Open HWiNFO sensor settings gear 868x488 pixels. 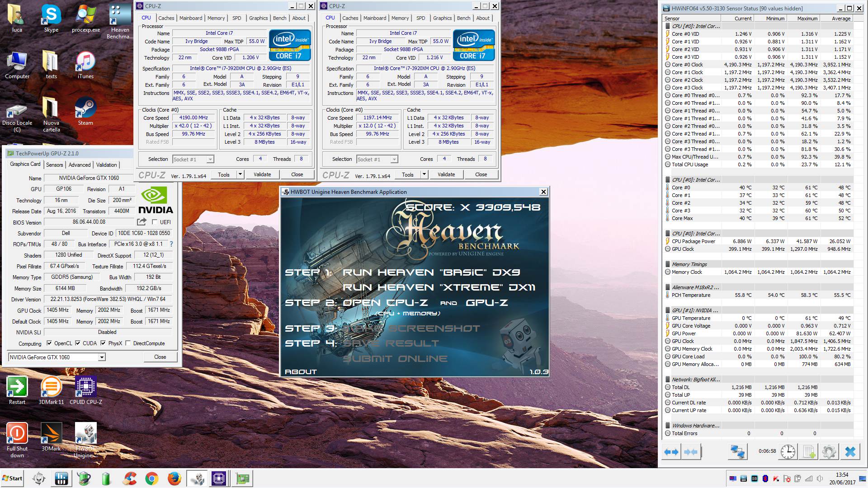[x=829, y=452]
